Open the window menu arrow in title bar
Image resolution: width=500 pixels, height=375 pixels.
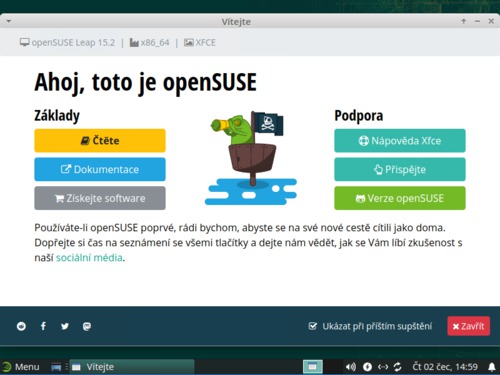pyautogui.click(x=9, y=21)
